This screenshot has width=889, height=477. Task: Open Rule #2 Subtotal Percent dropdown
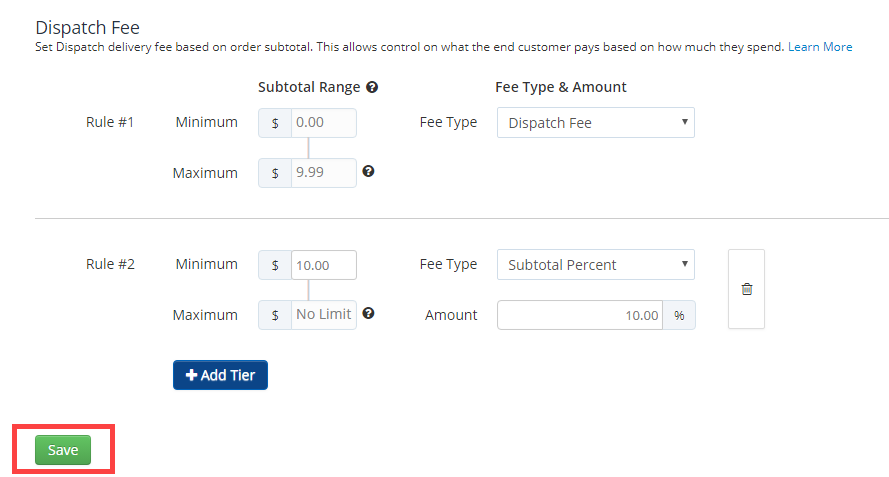coord(596,265)
